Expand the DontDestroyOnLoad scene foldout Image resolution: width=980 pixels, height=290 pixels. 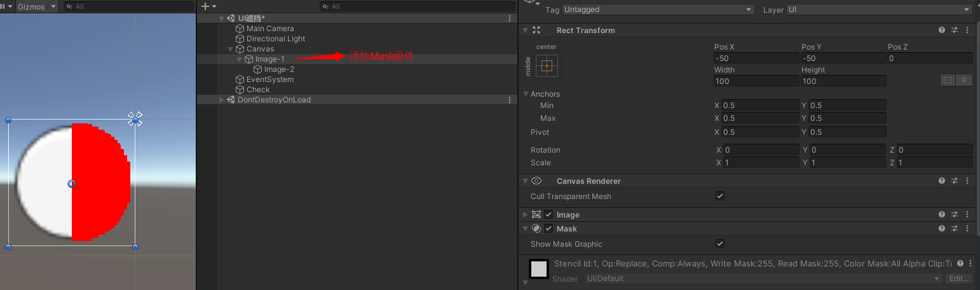click(222, 100)
